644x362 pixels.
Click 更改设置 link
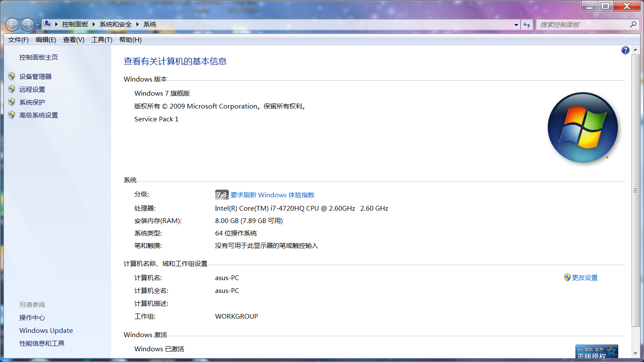pyautogui.click(x=585, y=278)
